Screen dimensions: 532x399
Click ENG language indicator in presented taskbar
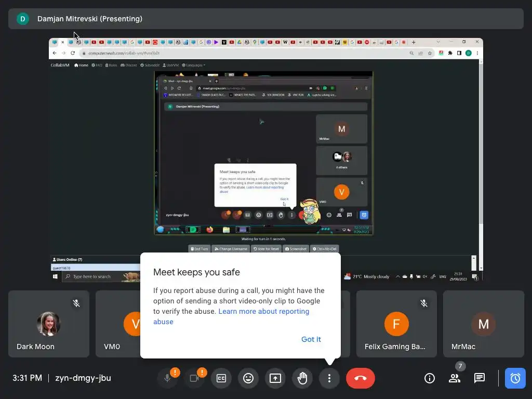pyautogui.click(x=443, y=276)
